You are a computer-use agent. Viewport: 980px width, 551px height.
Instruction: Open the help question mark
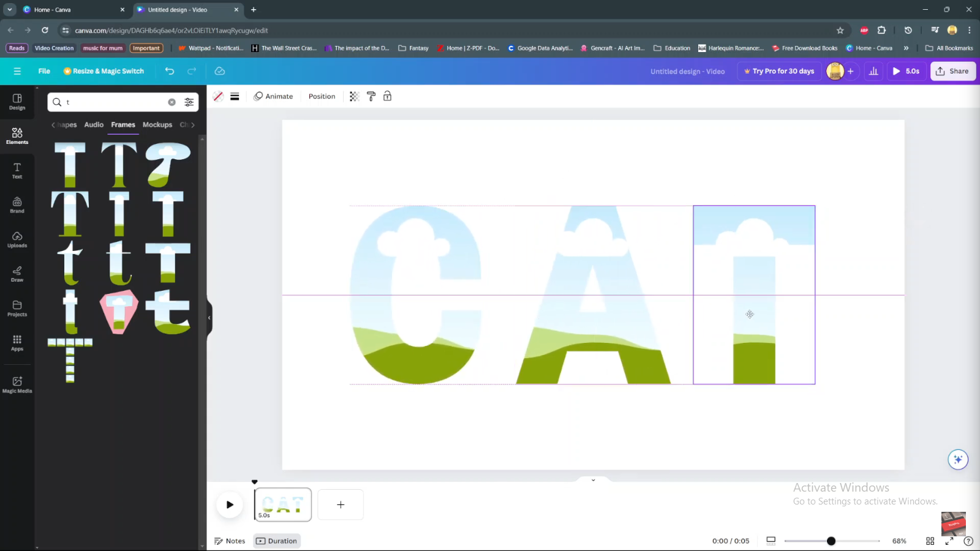tap(968, 541)
